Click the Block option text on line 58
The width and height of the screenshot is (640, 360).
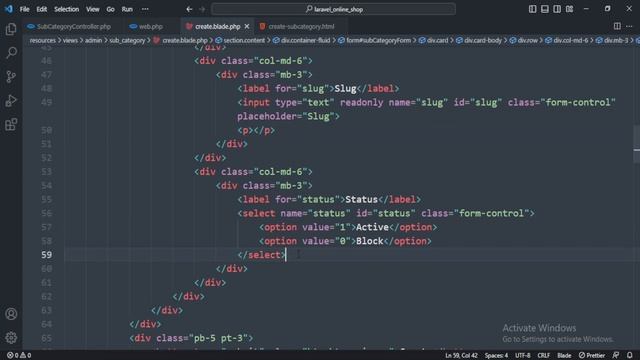(369, 241)
